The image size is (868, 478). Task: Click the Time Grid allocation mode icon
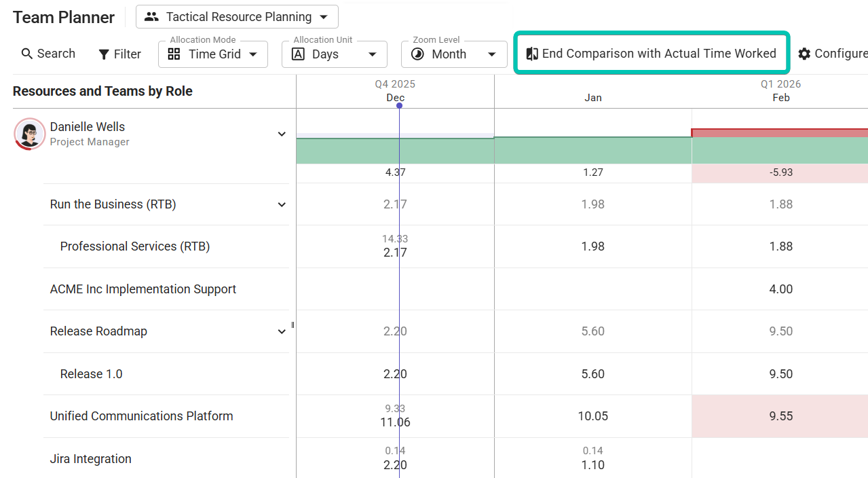(x=174, y=54)
